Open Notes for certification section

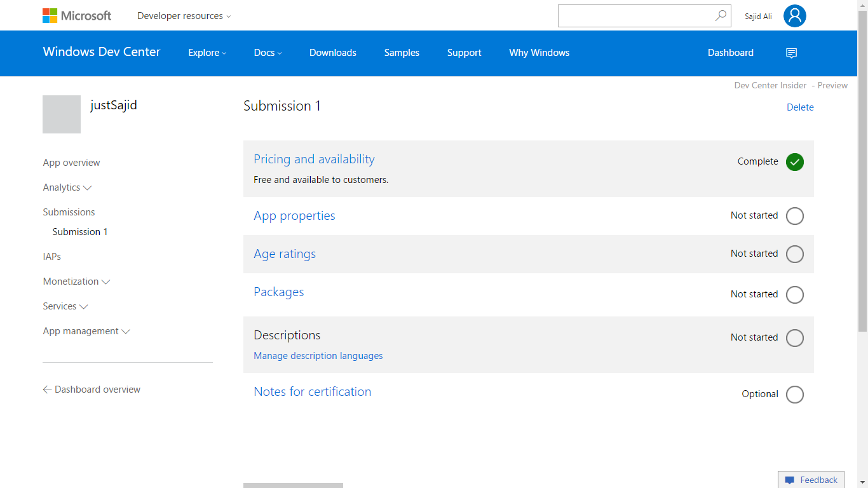click(x=313, y=392)
